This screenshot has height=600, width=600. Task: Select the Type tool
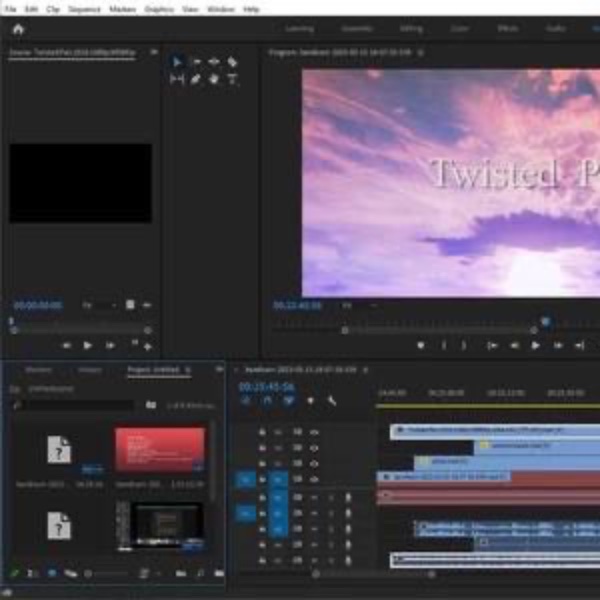(232, 79)
